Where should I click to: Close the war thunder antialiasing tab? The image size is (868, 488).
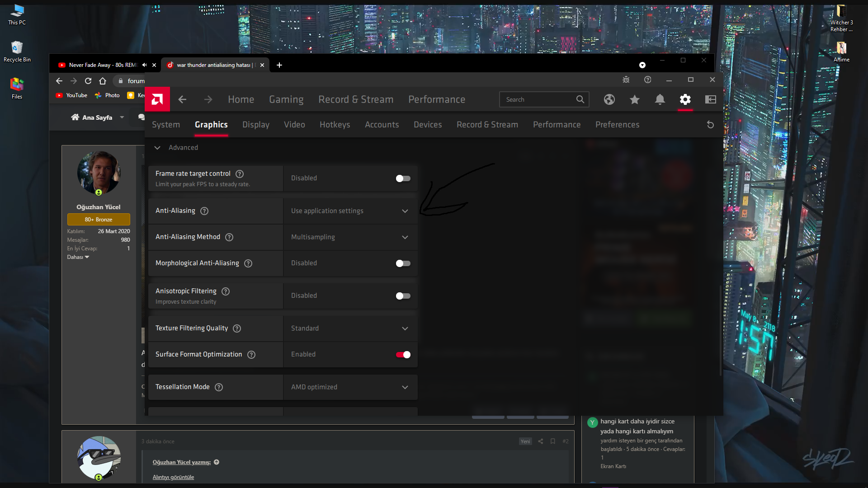262,65
